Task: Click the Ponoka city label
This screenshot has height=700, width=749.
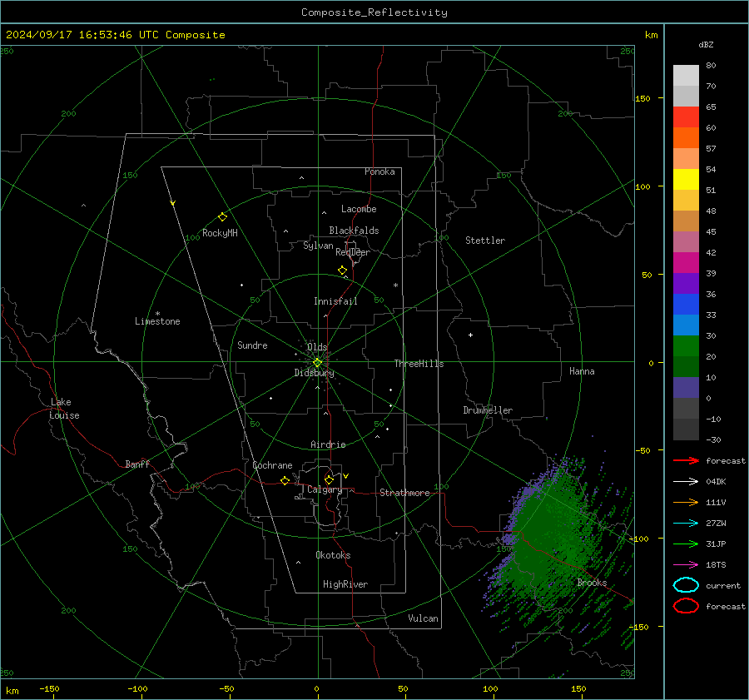Action: (x=379, y=171)
